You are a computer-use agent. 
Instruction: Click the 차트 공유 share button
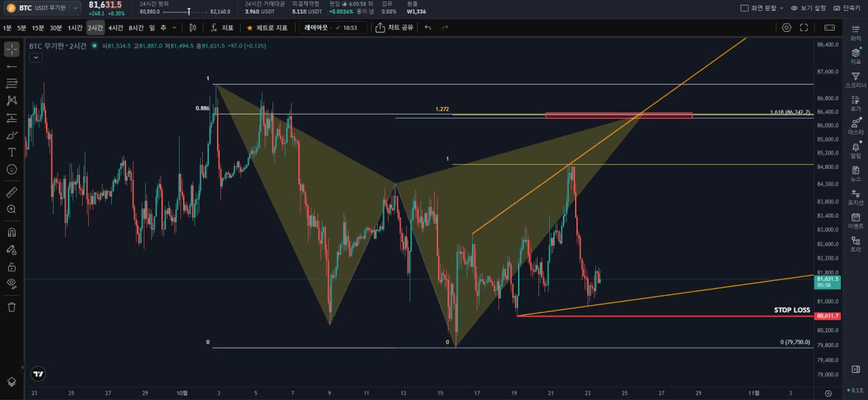pos(394,28)
